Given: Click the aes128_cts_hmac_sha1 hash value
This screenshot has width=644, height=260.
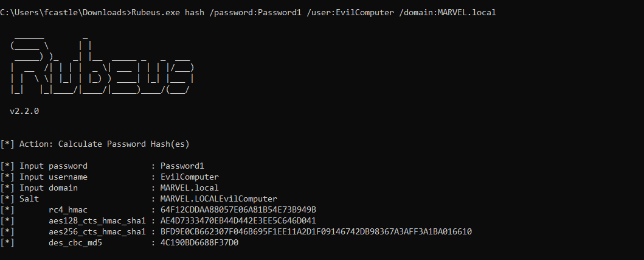Looking at the screenshot, I should tap(238, 221).
